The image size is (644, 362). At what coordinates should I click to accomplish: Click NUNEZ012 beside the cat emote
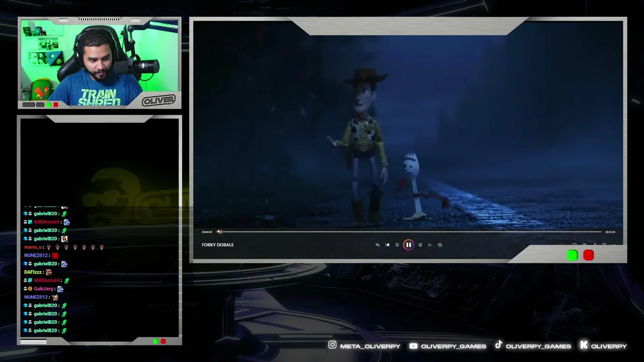pos(36,297)
